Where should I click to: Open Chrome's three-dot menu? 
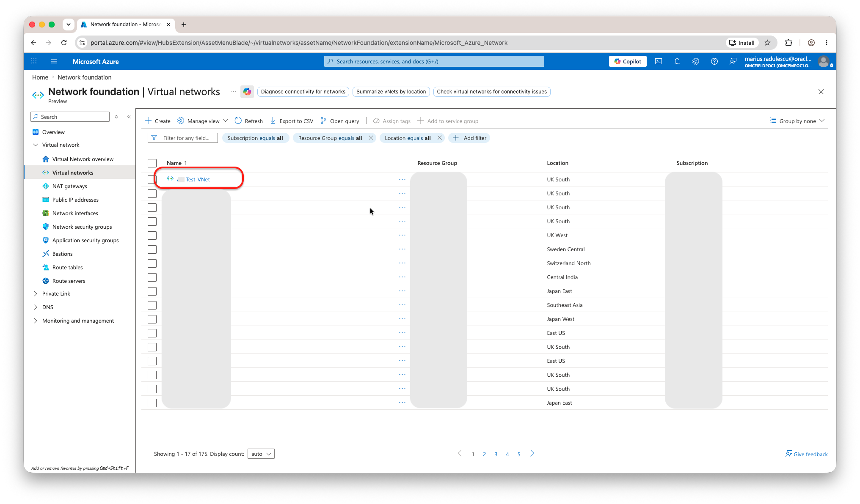(827, 43)
